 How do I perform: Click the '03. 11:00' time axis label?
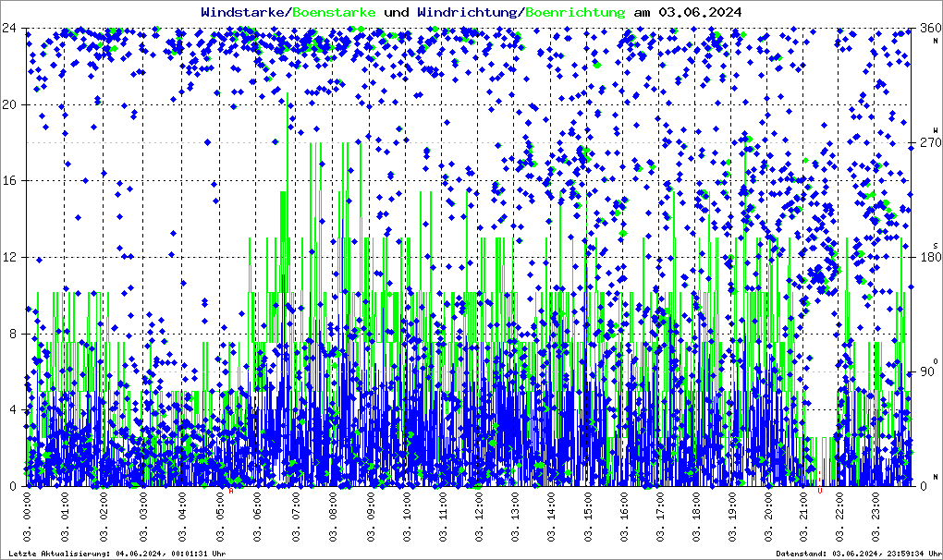point(443,516)
